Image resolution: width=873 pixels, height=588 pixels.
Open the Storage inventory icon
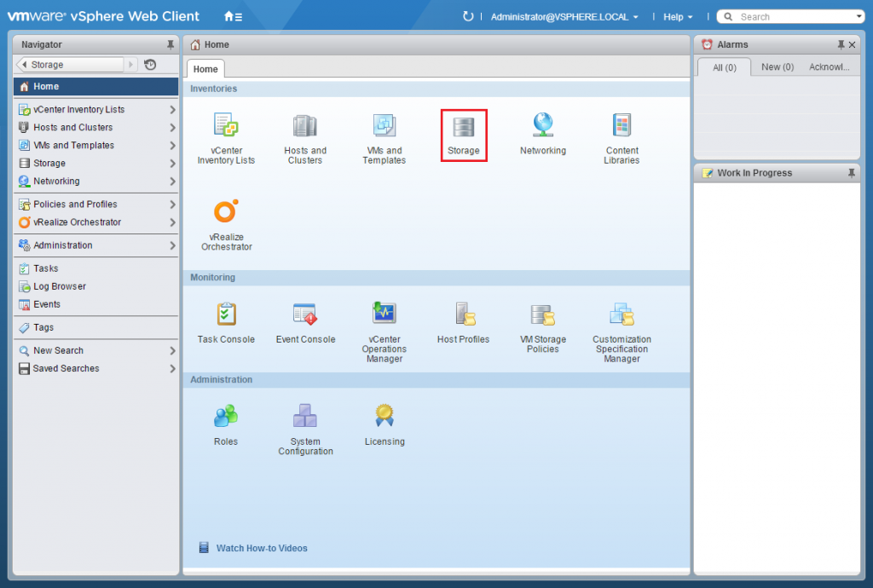click(x=463, y=134)
